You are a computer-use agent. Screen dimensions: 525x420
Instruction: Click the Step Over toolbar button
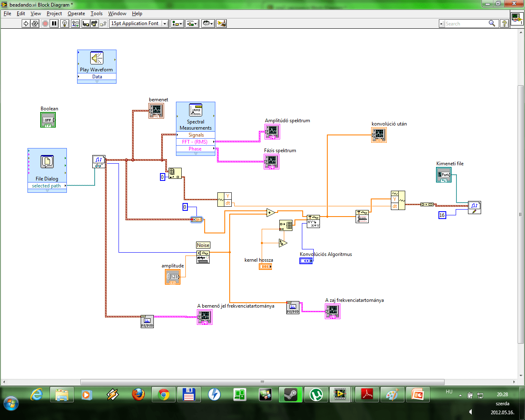(x=94, y=23)
